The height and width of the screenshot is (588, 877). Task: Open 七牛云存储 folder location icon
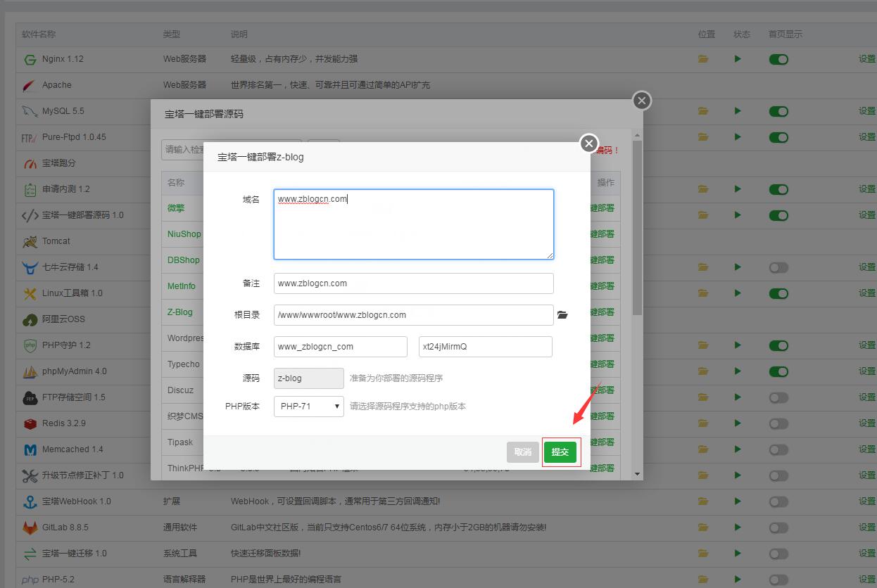point(703,267)
